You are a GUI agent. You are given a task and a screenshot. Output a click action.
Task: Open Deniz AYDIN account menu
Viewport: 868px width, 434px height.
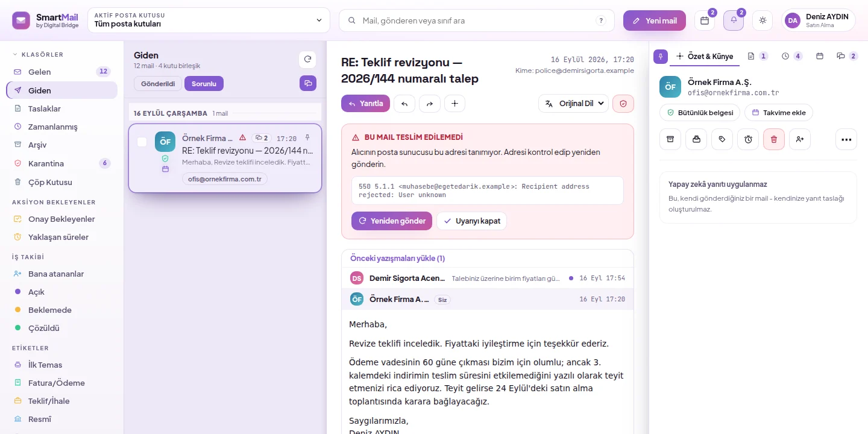coord(819,20)
